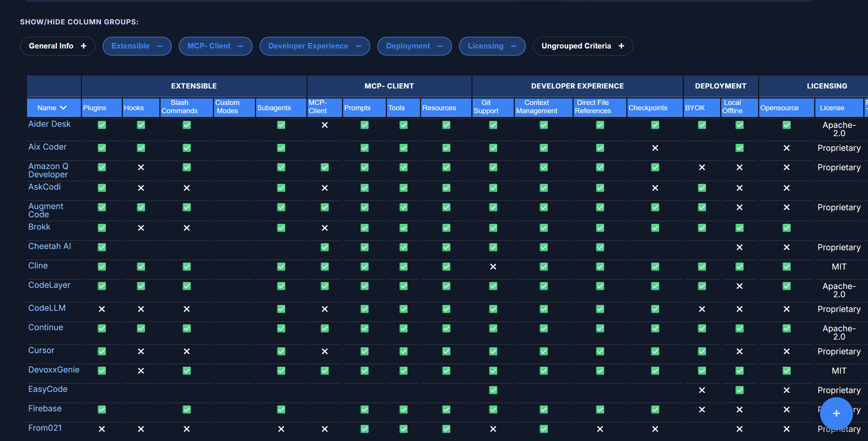Toggle the Prompts checkmark for Firebase
The height and width of the screenshot is (441, 868).
tap(364, 410)
